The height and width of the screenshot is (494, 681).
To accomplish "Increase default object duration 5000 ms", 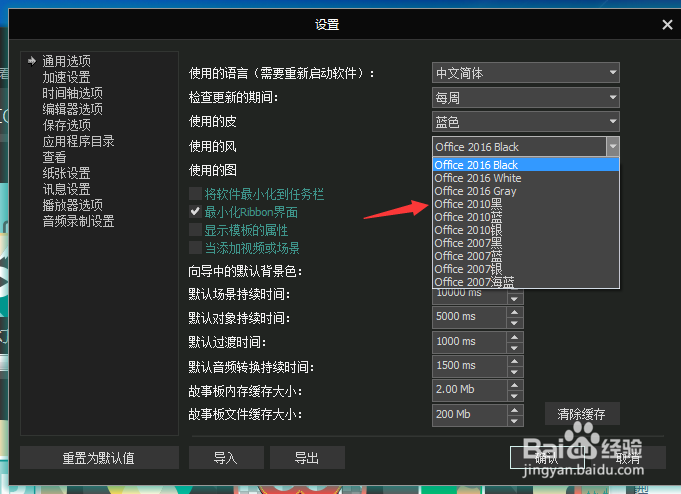I will (515, 312).
